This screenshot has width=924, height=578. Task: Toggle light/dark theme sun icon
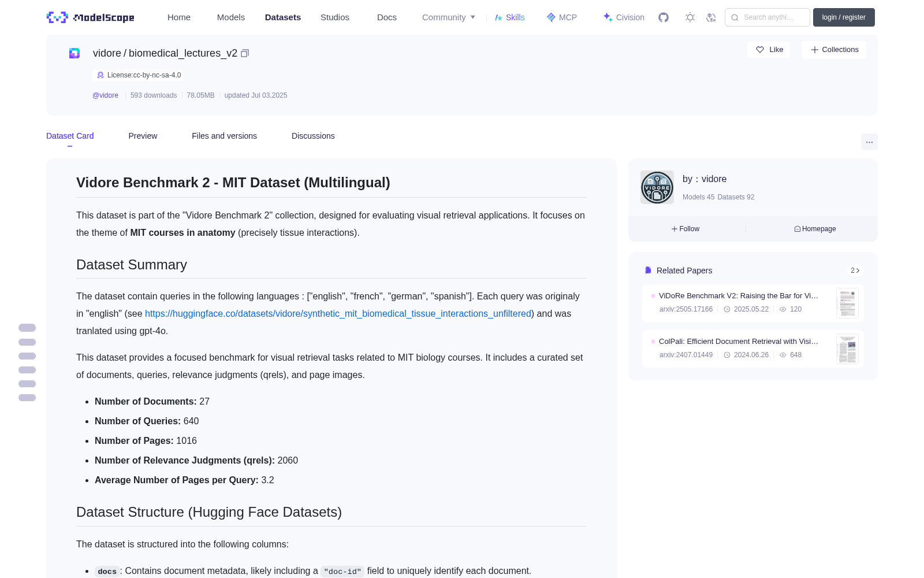click(690, 17)
